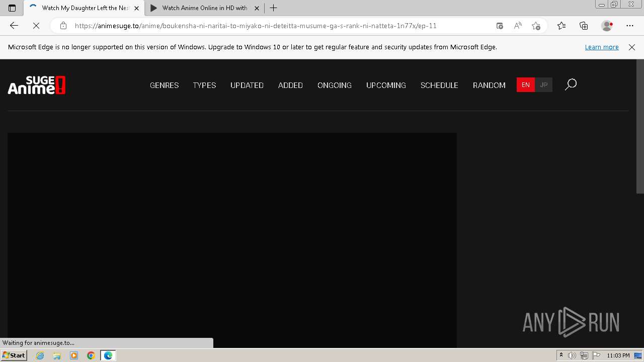Click the Learn more link

coord(602,47)
